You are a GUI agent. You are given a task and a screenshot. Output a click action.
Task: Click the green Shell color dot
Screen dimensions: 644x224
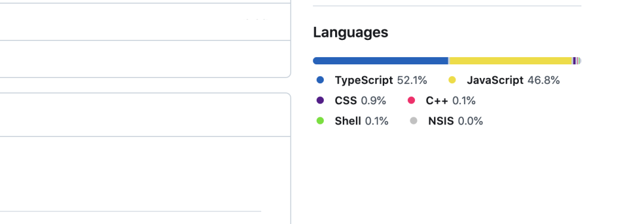(x=320, y=121)
